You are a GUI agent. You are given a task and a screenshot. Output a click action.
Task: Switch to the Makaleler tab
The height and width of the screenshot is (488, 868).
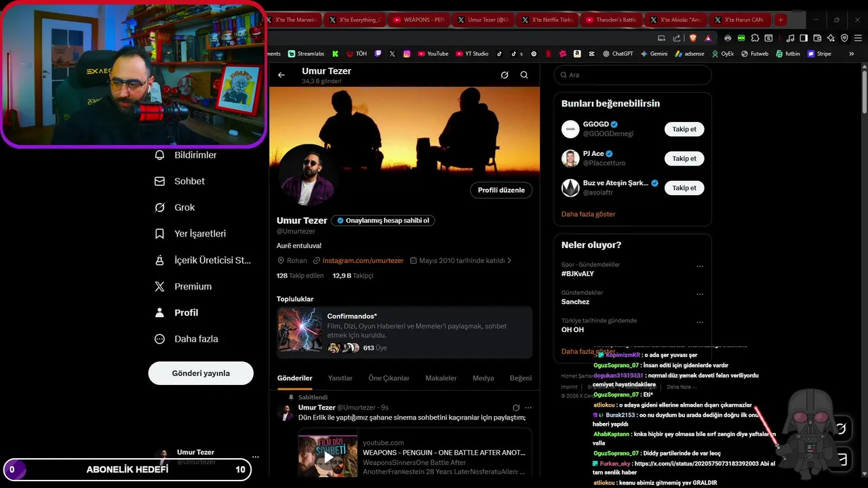pyautogui.click(x=441, y=378)
